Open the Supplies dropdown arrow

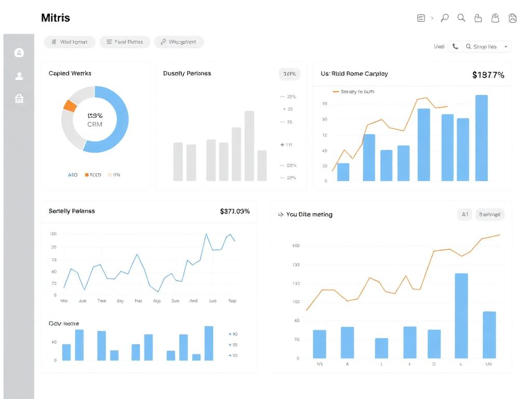pos(505,46)
